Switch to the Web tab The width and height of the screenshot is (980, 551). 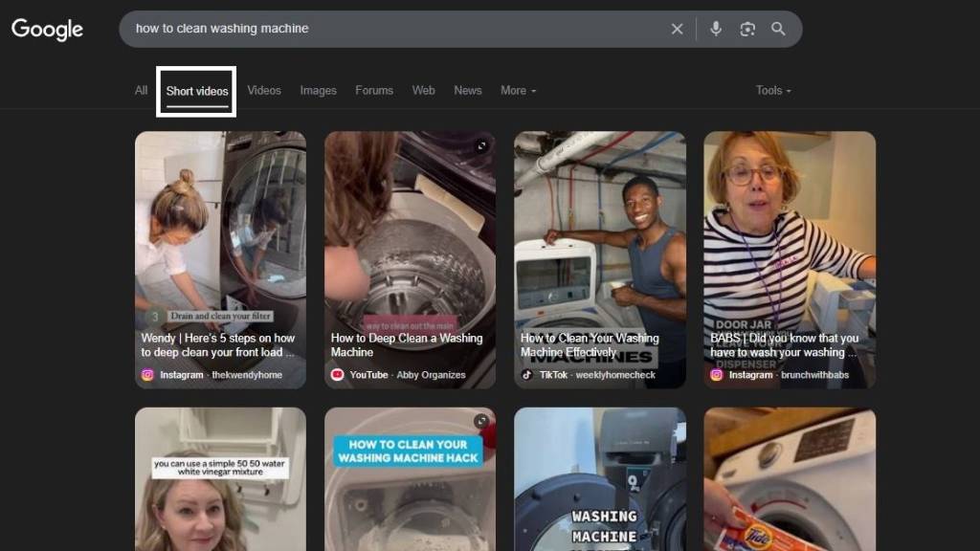pyautogui.click(x=423, y=91)
